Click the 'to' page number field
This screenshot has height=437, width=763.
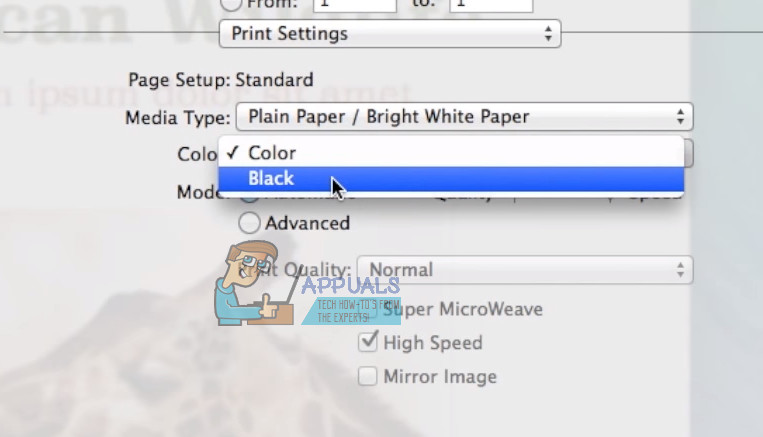click(490, 5)
